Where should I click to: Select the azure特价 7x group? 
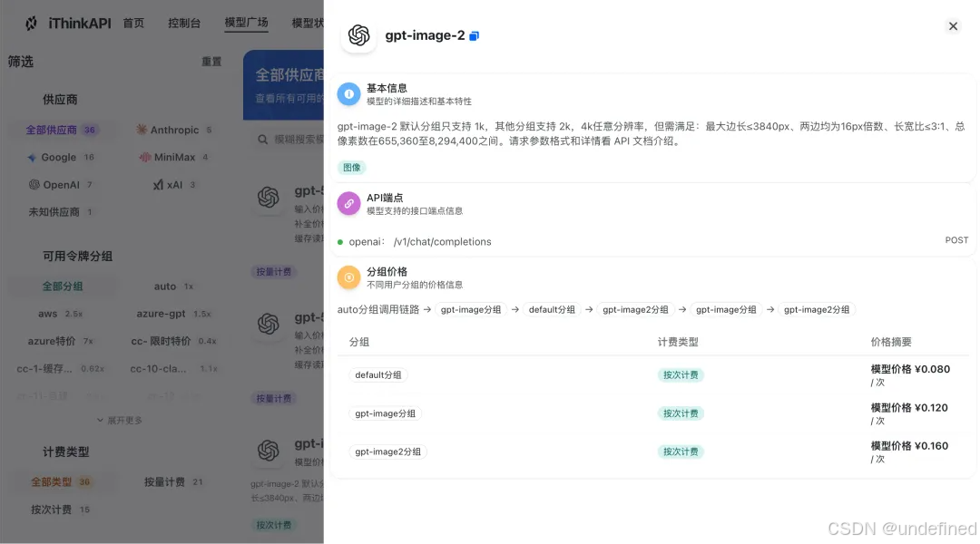click(x=60, y=341)
